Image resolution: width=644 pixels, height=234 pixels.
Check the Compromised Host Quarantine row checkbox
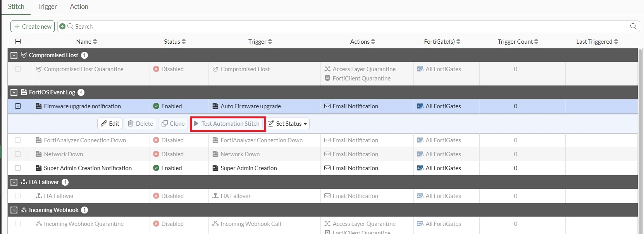pos(18,69)
